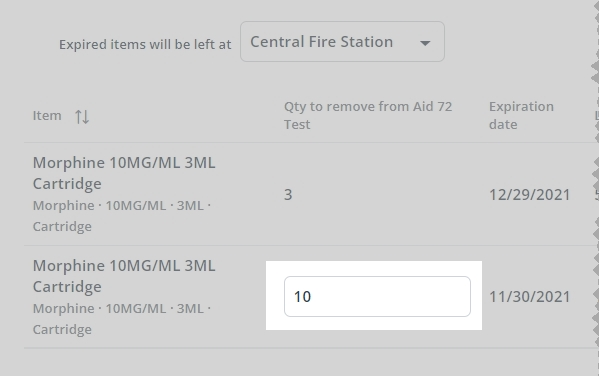Click the Expiration date column header
The width and height of the screenshot is (599, 376).
tap(521, 115)
